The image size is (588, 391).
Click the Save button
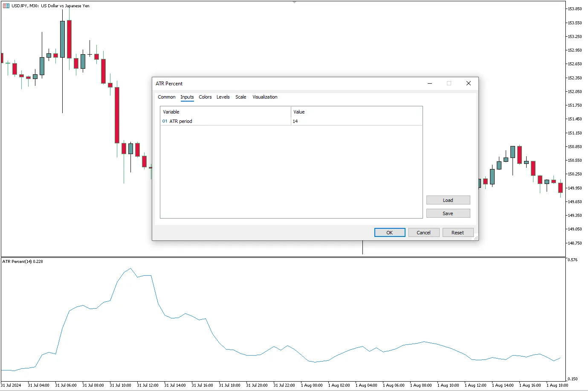click(448, 213)
